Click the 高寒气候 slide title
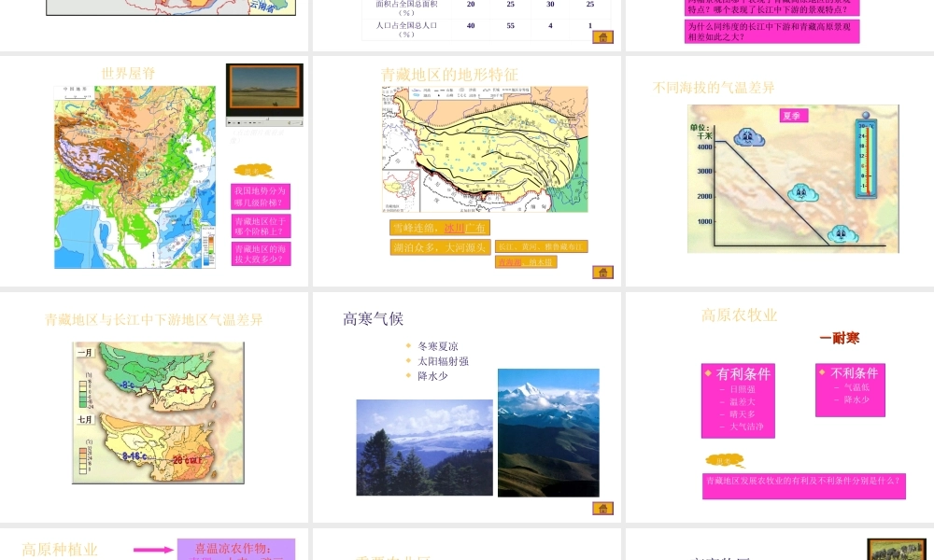Image resolution: width=934 pixels, height=560 pixels. (373, 319)
